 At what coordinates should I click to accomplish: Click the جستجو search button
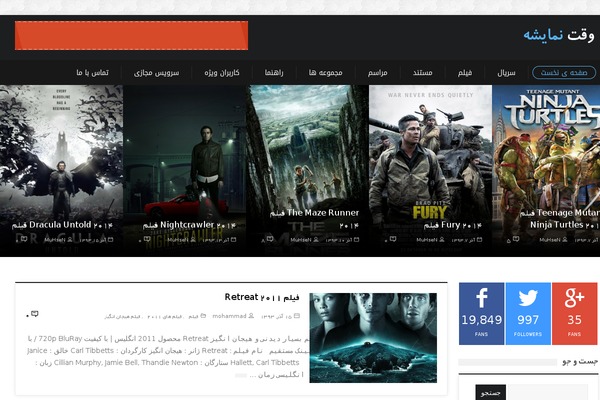491,393
